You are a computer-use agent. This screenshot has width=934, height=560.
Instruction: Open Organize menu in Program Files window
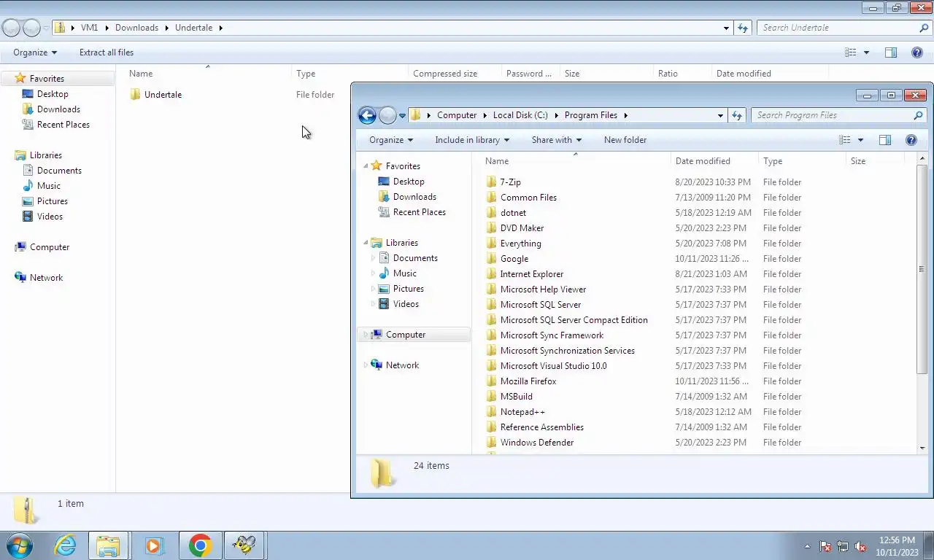391,140
